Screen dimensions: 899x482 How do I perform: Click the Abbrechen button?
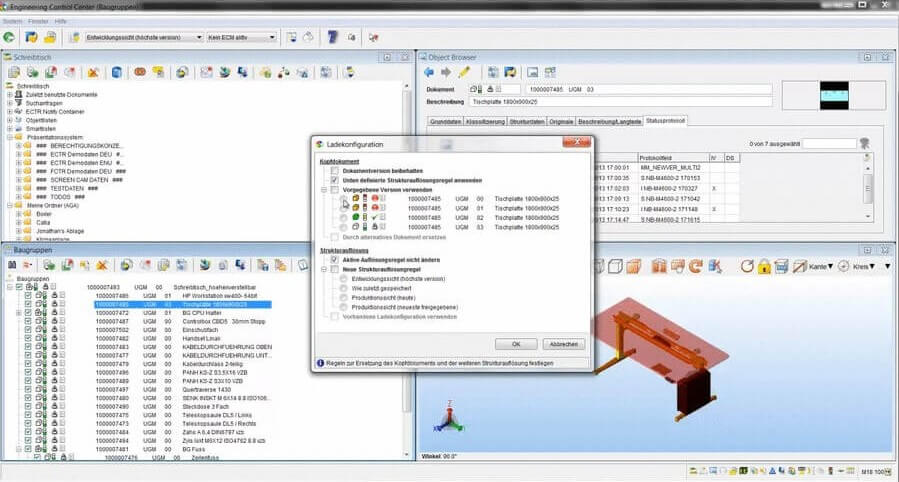[563, 343]
